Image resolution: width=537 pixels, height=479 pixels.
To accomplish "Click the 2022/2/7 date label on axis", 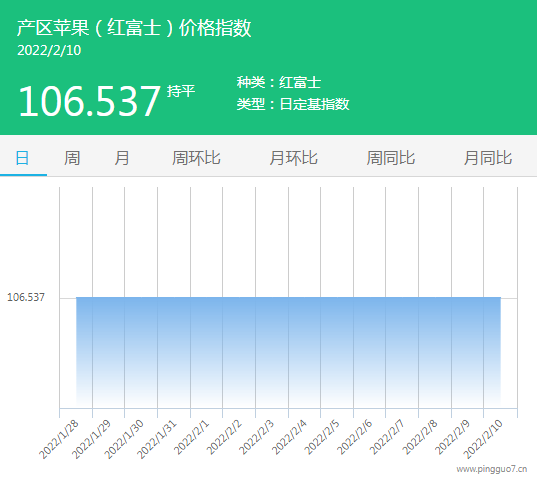I will pos(387,438).
